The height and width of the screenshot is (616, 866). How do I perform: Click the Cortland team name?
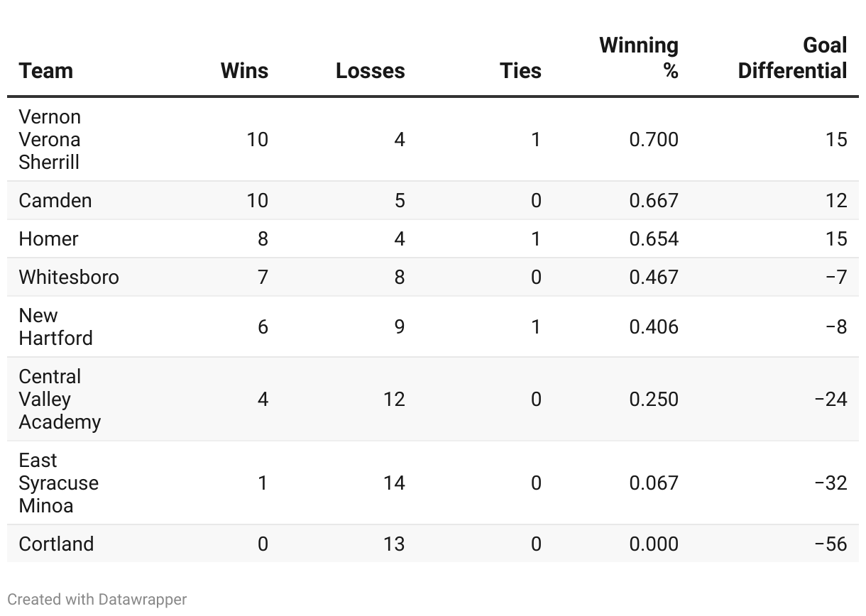56,544
